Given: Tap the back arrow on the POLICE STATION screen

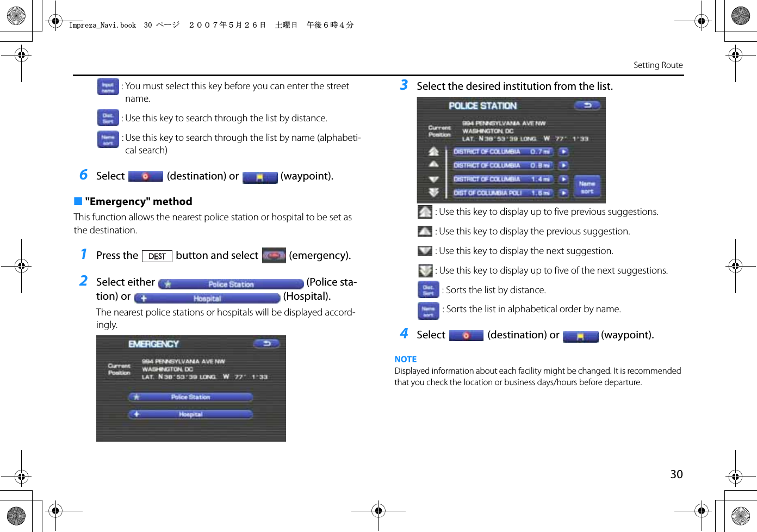Looking at the screenshot, I should (x=587, y=105).
